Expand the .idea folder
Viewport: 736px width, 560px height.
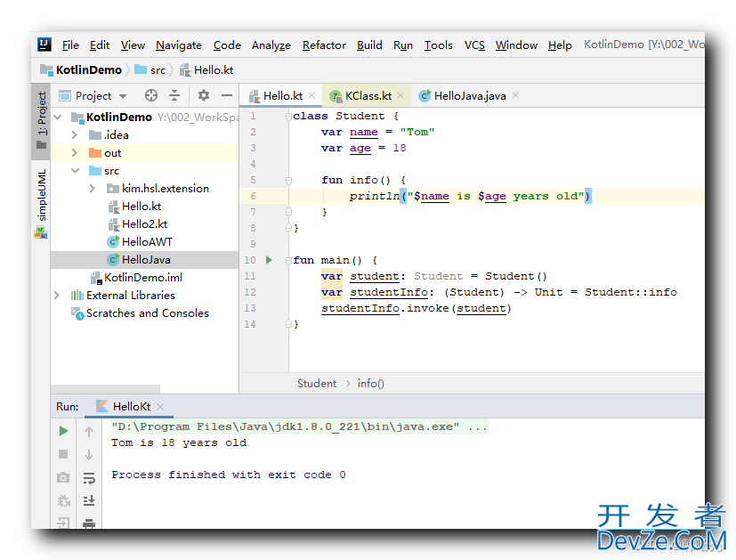coord(75,135)
